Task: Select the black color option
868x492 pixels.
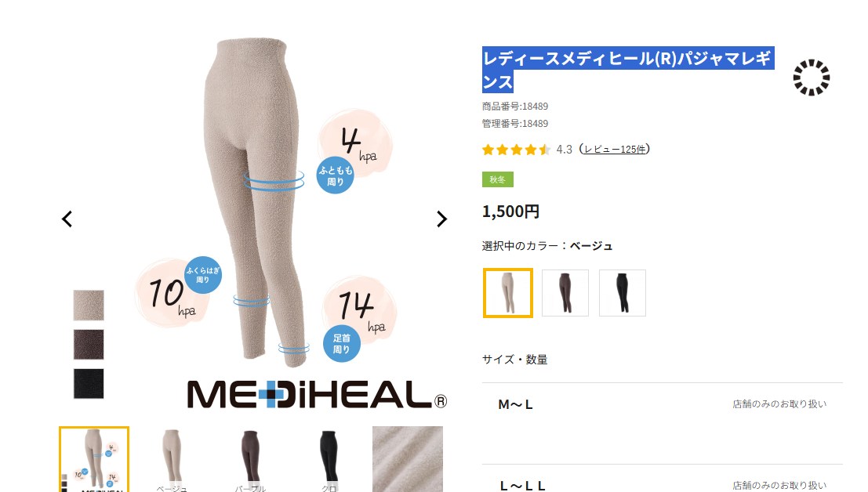Action: click(x=623, y=293)
